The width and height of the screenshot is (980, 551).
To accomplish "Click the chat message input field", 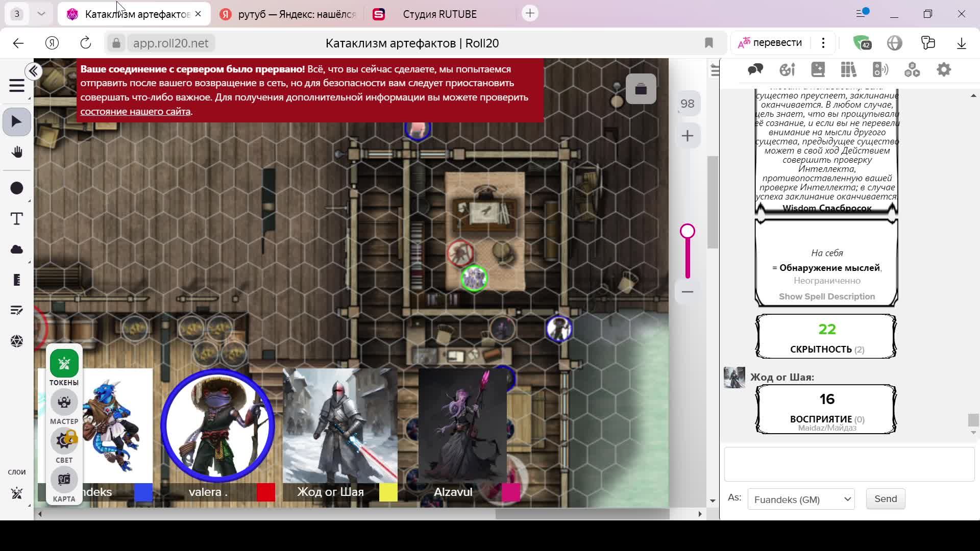I will [x=849, y=464].
